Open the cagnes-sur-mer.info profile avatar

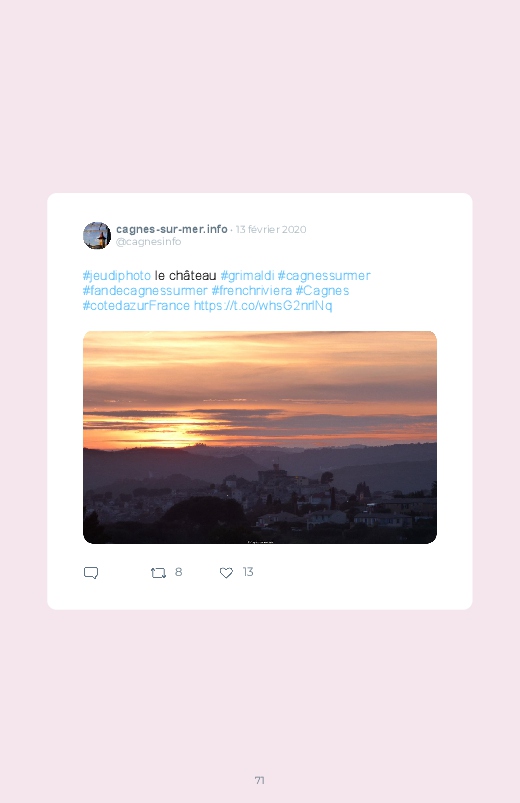point(97,236)
